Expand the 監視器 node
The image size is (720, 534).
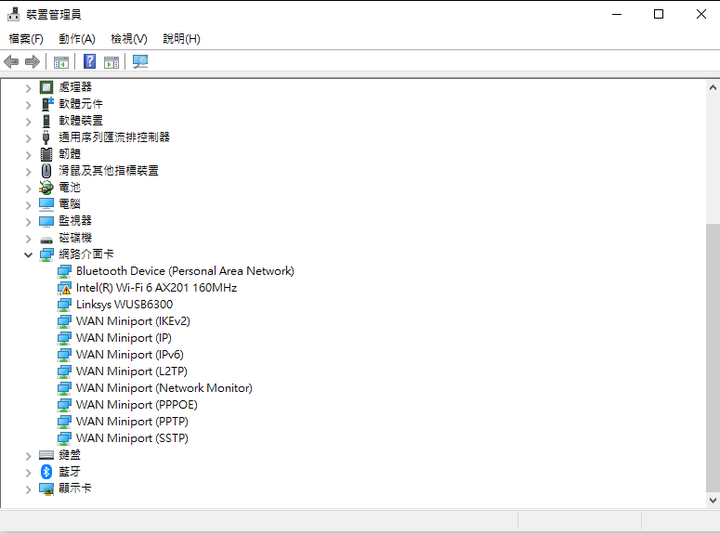point(28,222)
